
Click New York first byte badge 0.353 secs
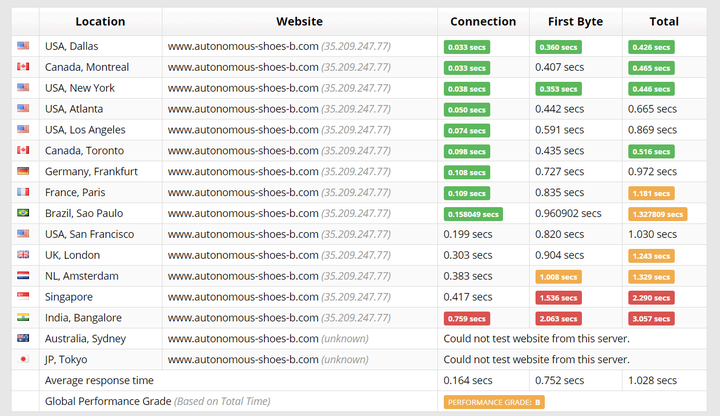coord(558,89)
